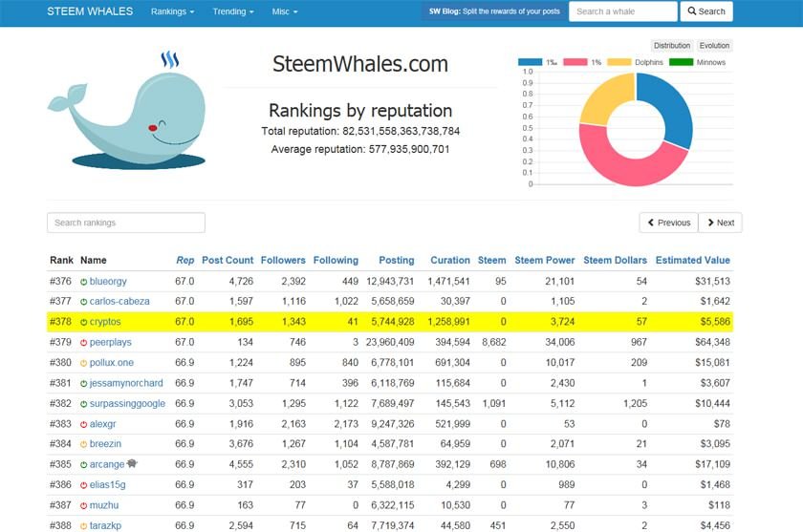Screen dimensions: 803x532
Task: Open the blueorgy profile link
Action: click(x=108, y=282)
